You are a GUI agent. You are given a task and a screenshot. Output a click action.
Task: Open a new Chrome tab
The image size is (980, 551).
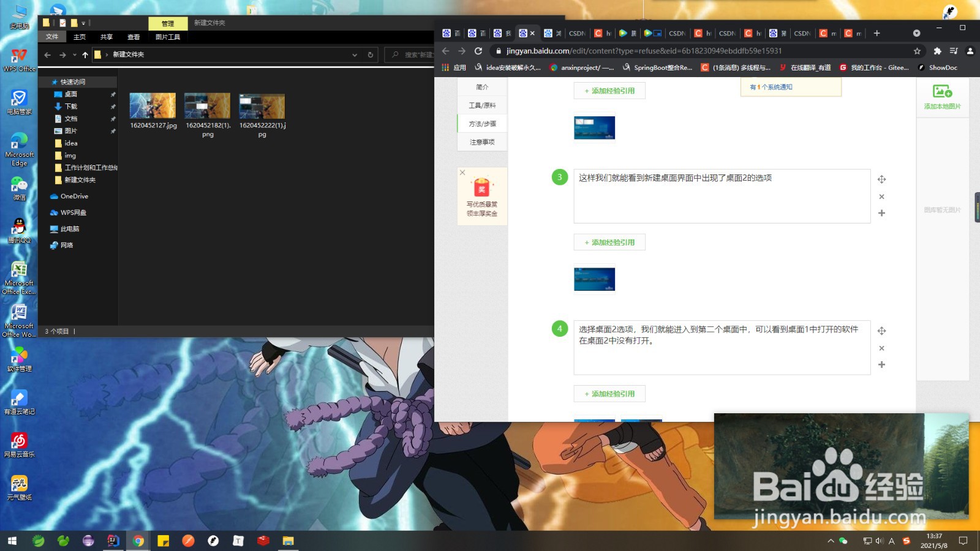[x=876, y=33]
